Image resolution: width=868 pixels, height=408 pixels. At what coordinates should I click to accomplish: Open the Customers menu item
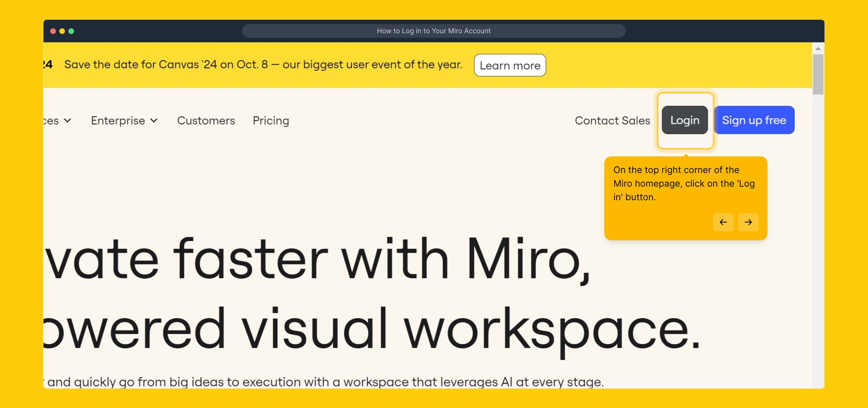coord(206,121)
